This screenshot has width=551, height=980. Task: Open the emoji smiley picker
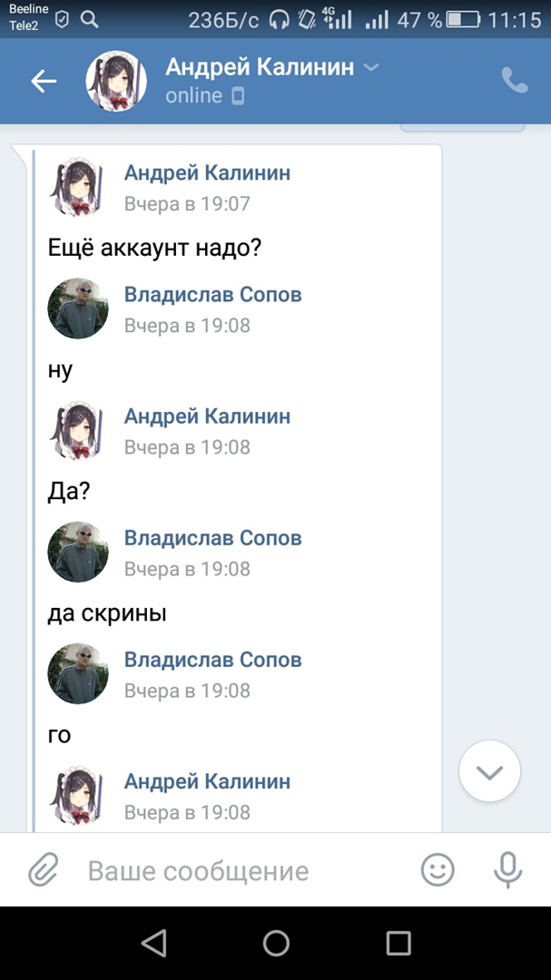(x=438, y=871)
